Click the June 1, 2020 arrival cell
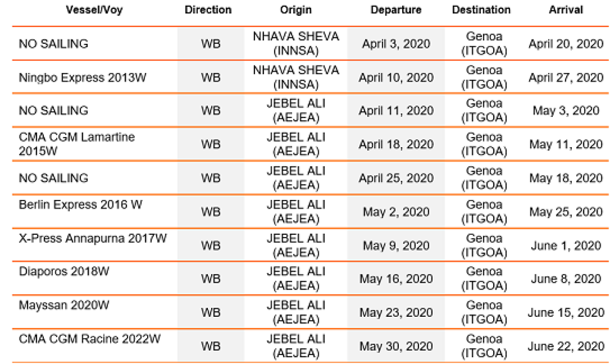This screenshot has height=364, width=610. pos(566,245)
